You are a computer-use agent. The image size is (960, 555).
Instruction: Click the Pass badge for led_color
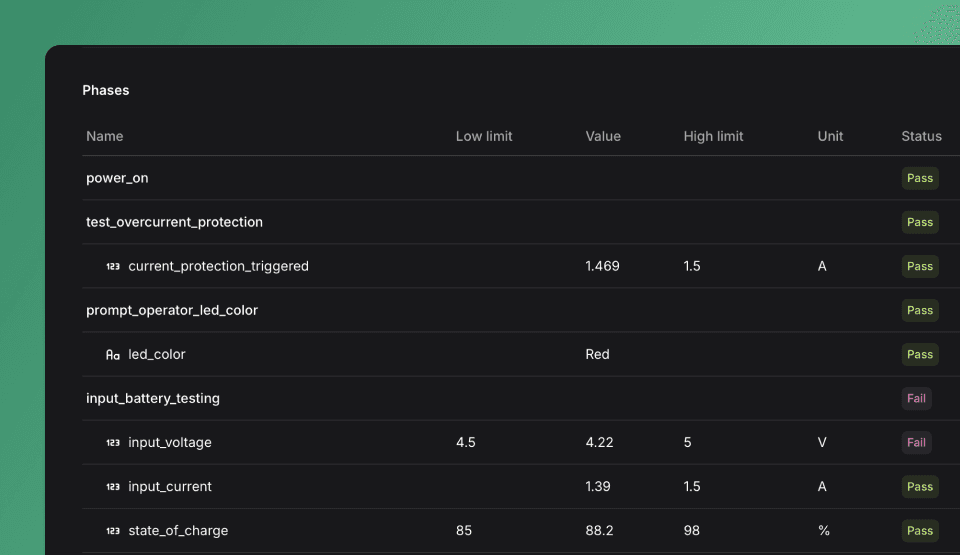point(920,355)
